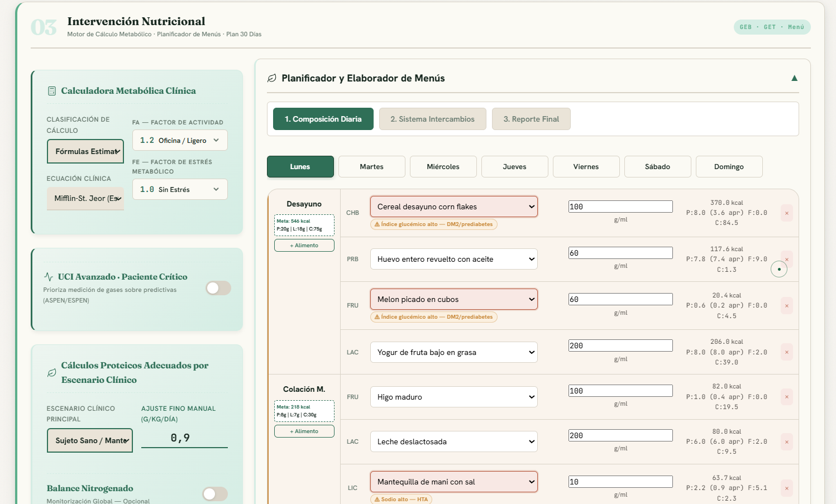Click the Yogur de fruta quantity field
836x504 pixels.
620,345
